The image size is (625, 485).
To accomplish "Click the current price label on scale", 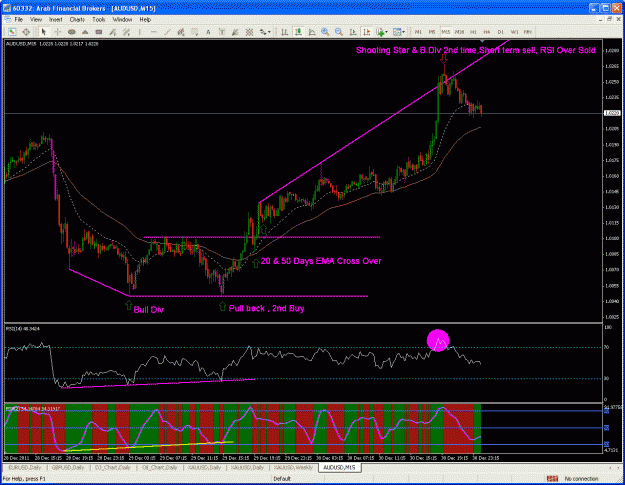I will tap(612, 113).
